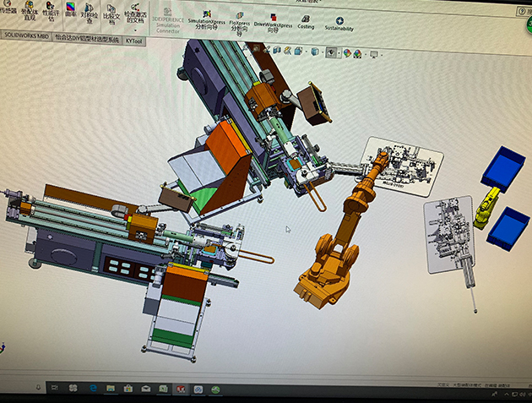Launch FloXpress analysis wizard
This screenshot has width=532, height=403.
tap(240, 22)
